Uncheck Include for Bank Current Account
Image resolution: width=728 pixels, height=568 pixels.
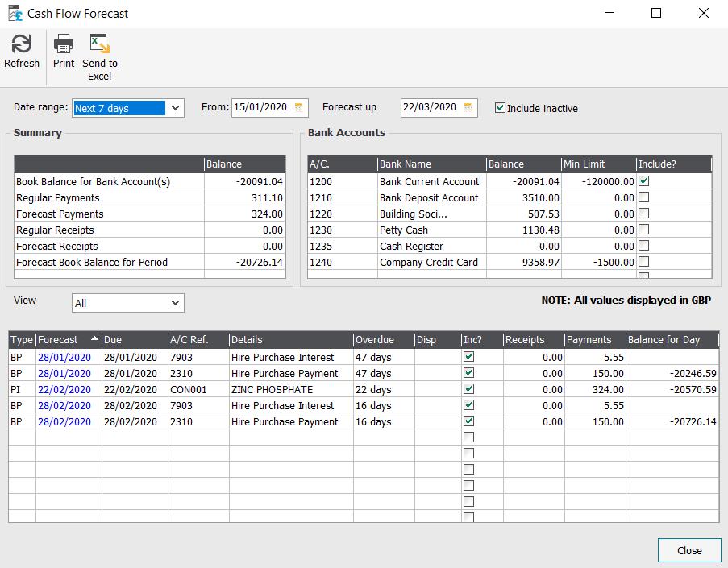click(643, 181)
